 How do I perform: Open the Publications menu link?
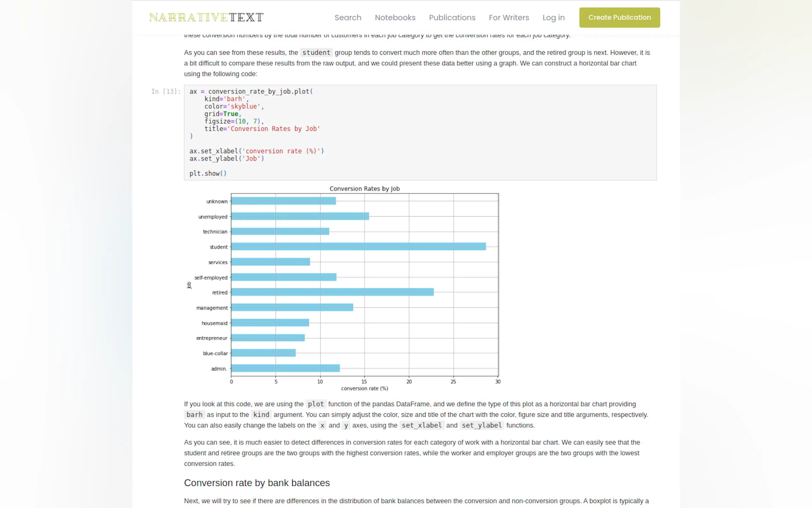452,18
